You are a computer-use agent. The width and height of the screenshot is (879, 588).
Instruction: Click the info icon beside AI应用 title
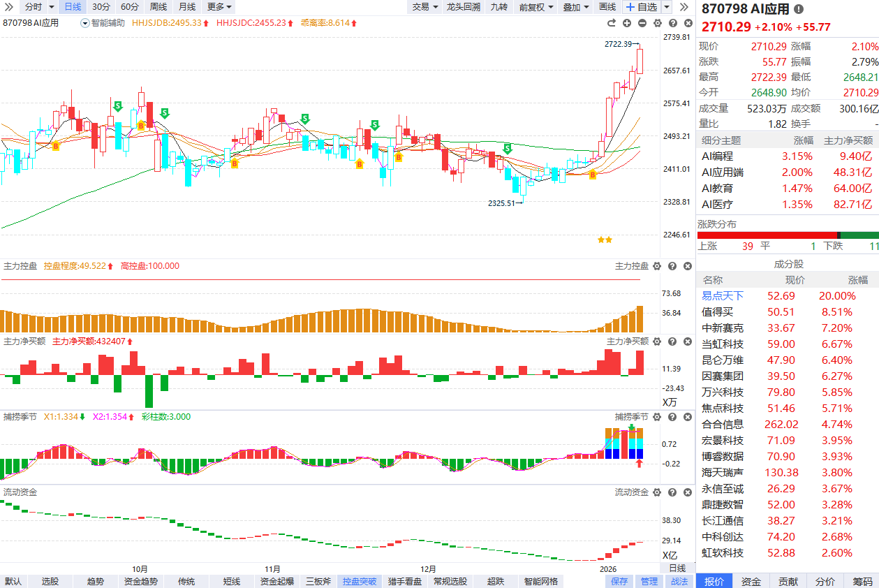coord(799,9)
